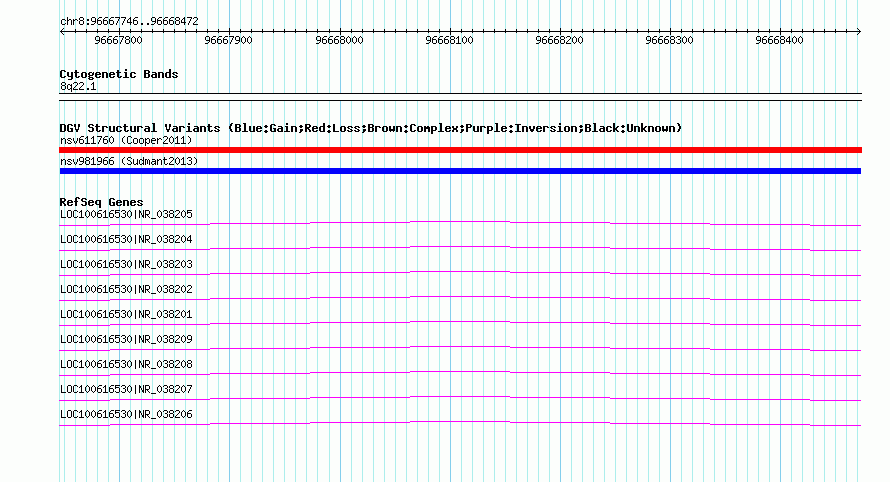Click ruler position label 96667900

pyautogui.click(x=228, y=40)
